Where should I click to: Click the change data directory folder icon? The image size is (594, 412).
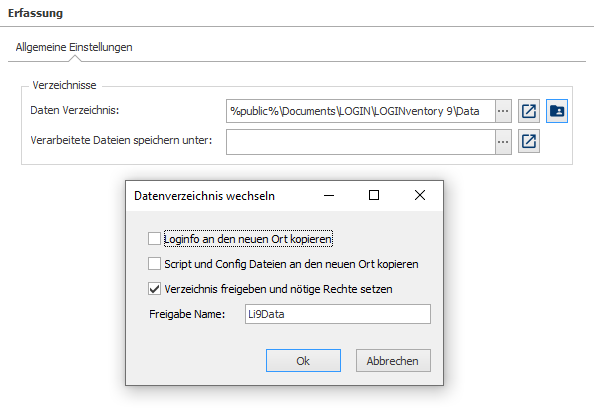click(x=556, y=111)
